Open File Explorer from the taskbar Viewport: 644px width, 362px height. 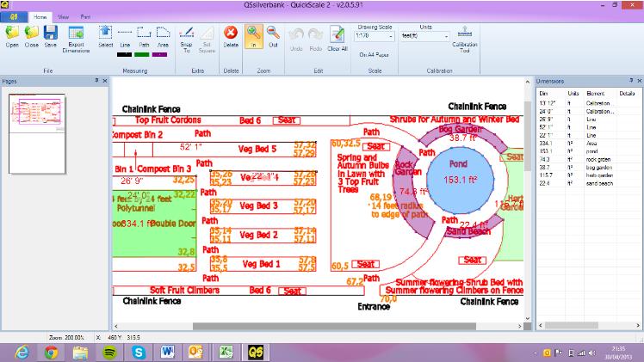[81, 353]
